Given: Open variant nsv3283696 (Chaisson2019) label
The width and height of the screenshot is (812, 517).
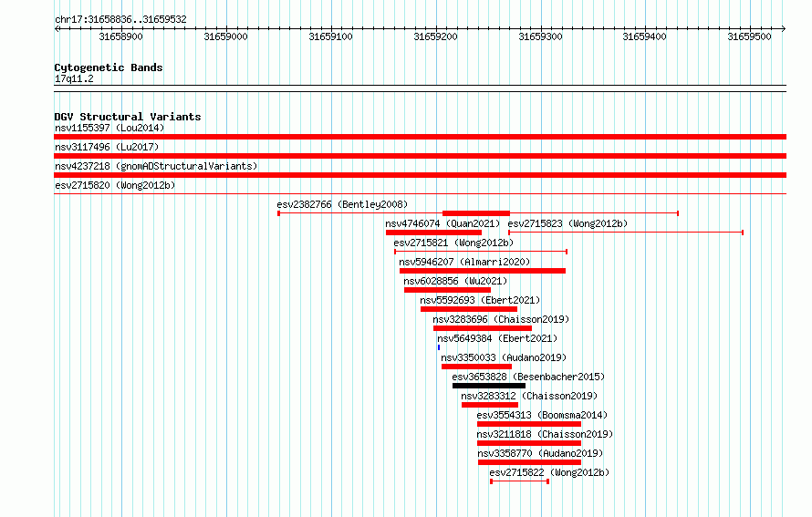Looking at the screenshot, I should [x=501, y=319].
